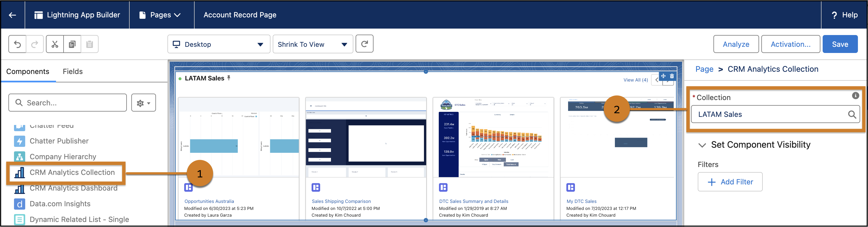Click the Cut scissors icon
The height and width of the screenshot is (227, 868).
coord(55,44)
